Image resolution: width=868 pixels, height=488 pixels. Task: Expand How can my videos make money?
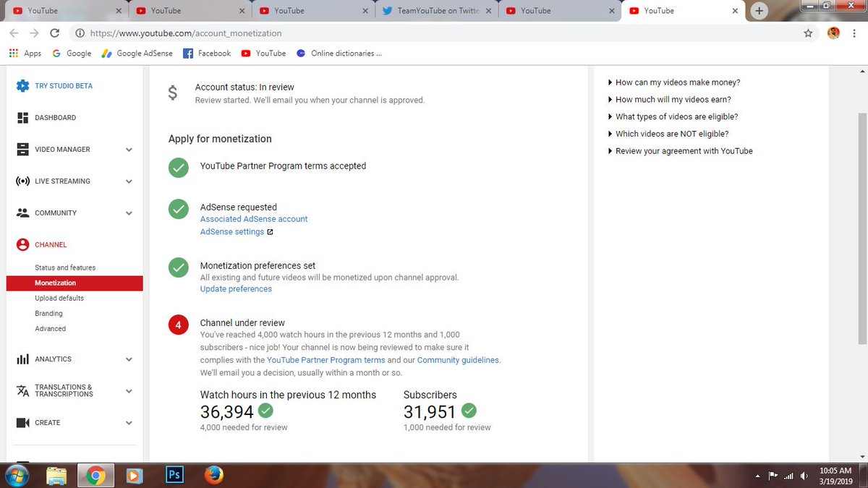point(674,82)
